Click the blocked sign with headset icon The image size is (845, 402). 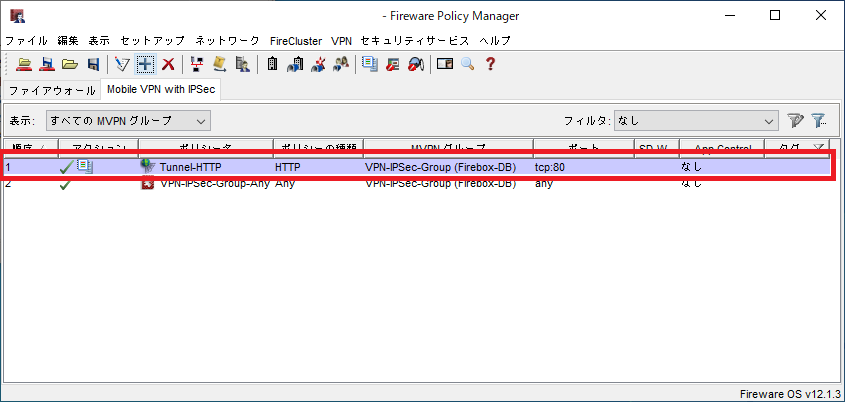point(415,64)
